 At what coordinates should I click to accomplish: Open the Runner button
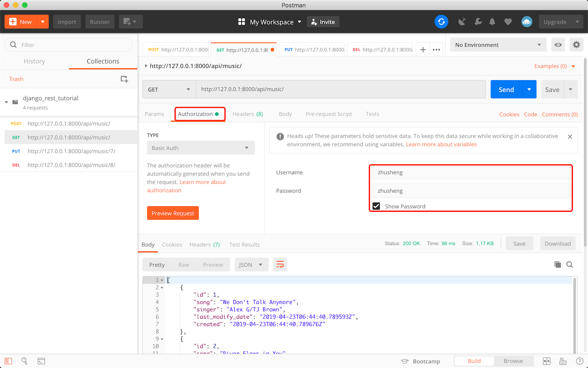click(x=100, y=22)
